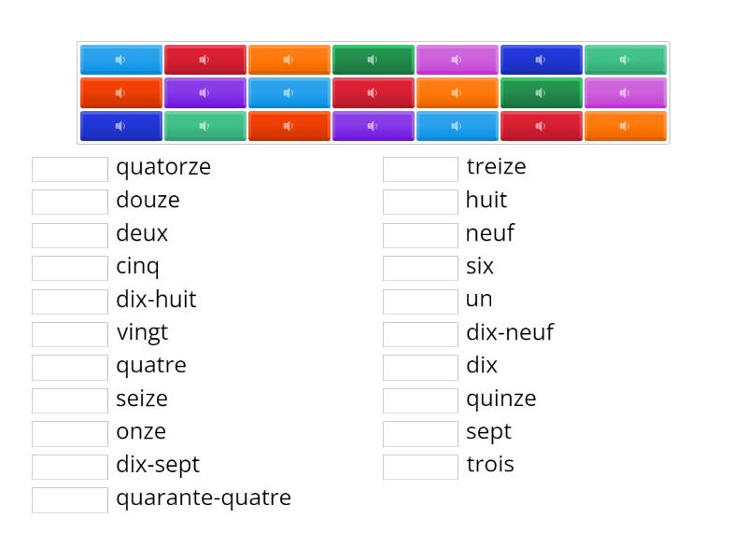
Task: Play the dark blue speaker in the top row
Action: point(542,59)
